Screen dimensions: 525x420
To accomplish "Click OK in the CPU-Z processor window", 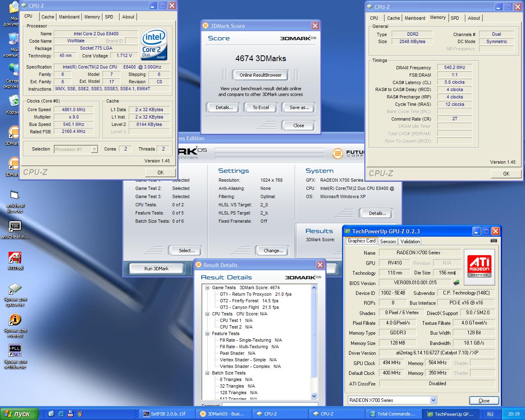I will (160, 173).
